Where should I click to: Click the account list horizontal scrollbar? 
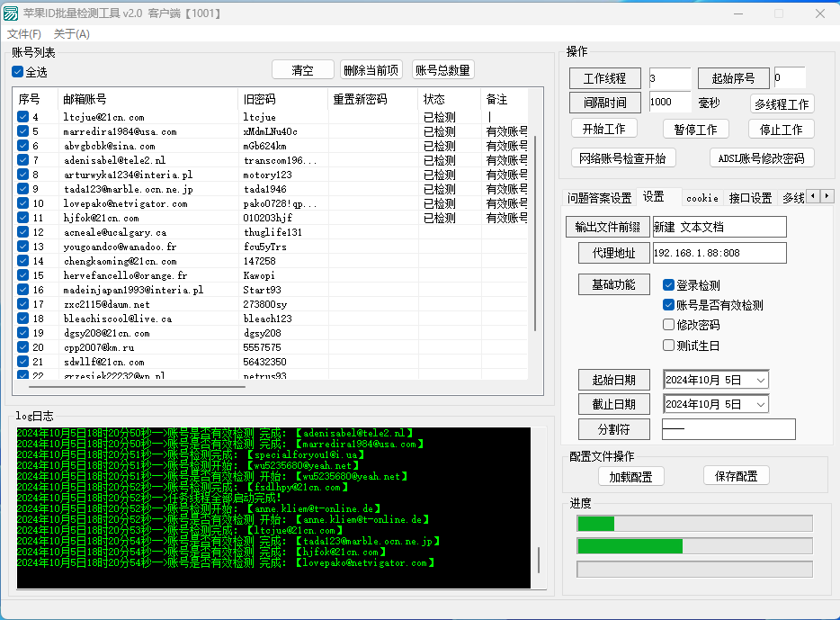click(135, 387)
